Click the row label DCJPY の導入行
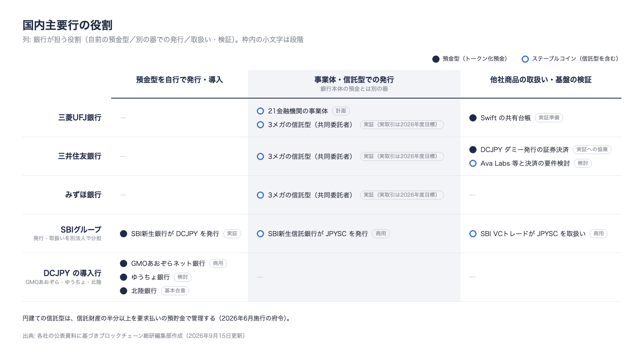 point(72,273)
